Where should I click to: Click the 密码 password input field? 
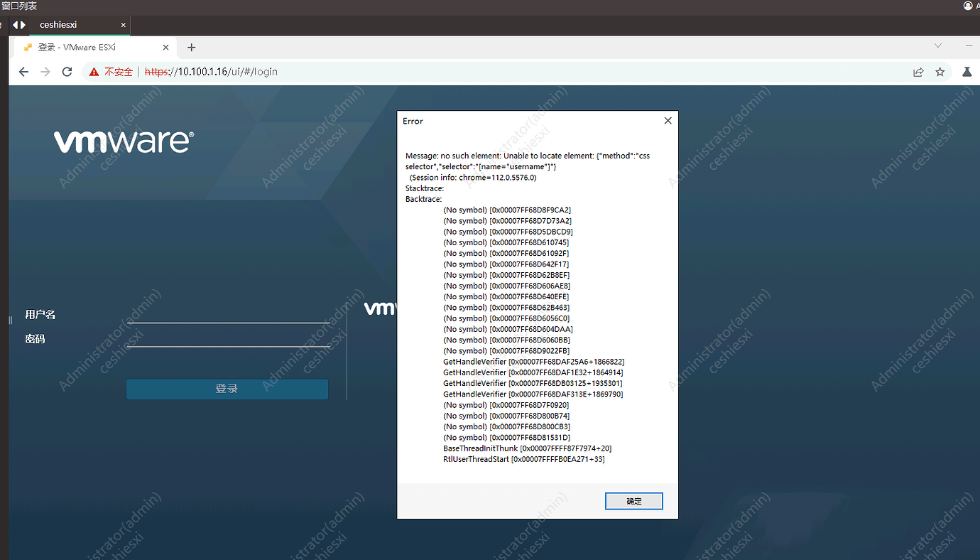click(x=227, y=341)
